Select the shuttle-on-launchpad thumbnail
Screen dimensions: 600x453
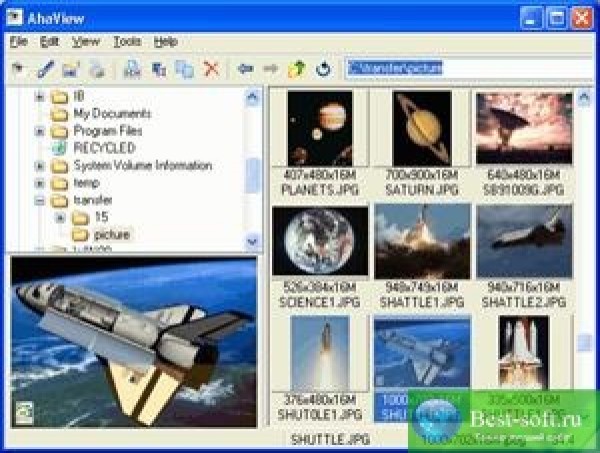coord(523,353)
